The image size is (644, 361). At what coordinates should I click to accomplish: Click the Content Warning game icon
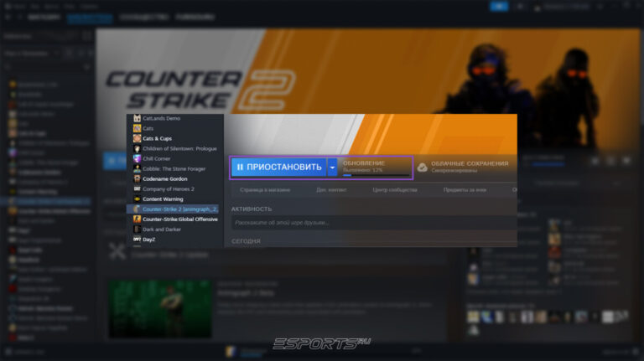(x=138, y=199)
